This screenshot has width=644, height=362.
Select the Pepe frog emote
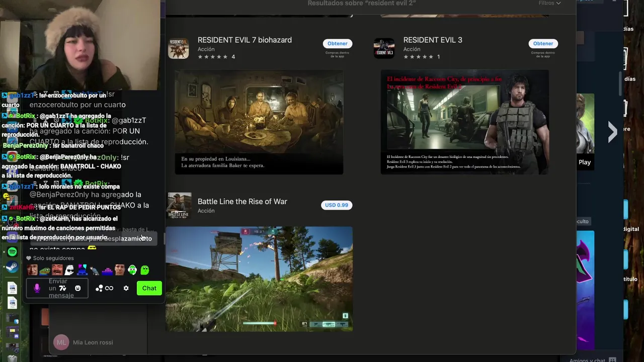point(45,270)
